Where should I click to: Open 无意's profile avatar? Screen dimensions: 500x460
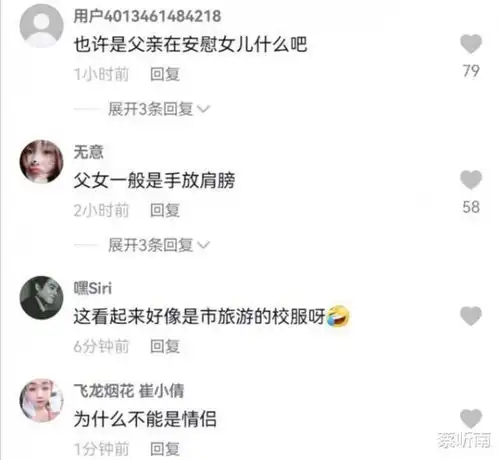(x=41, y=162)
